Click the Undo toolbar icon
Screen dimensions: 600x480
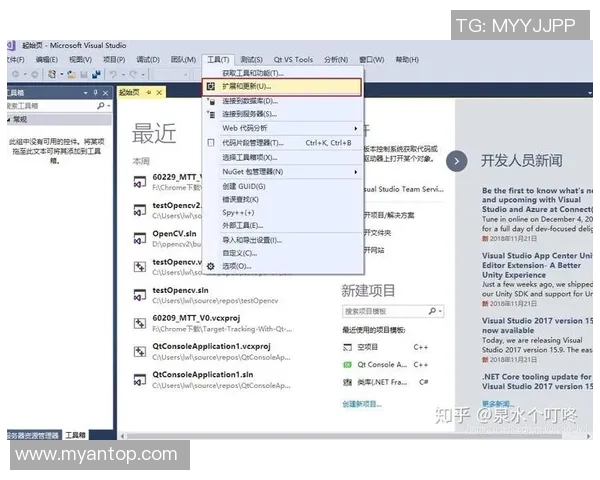(113, 74)
